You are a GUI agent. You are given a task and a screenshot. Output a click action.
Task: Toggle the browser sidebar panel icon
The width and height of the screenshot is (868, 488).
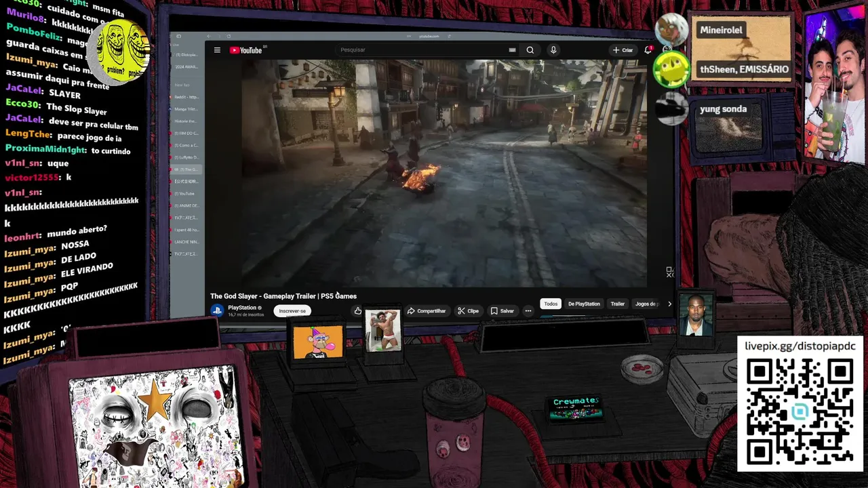(x=178, y=36)
